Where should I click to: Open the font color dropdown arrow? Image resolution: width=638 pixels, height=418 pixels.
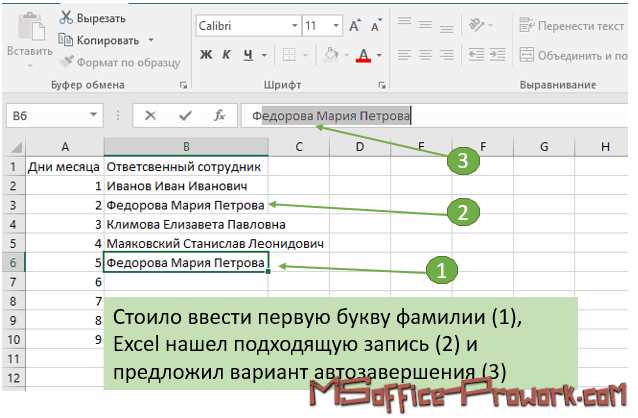tap(379, 55)
